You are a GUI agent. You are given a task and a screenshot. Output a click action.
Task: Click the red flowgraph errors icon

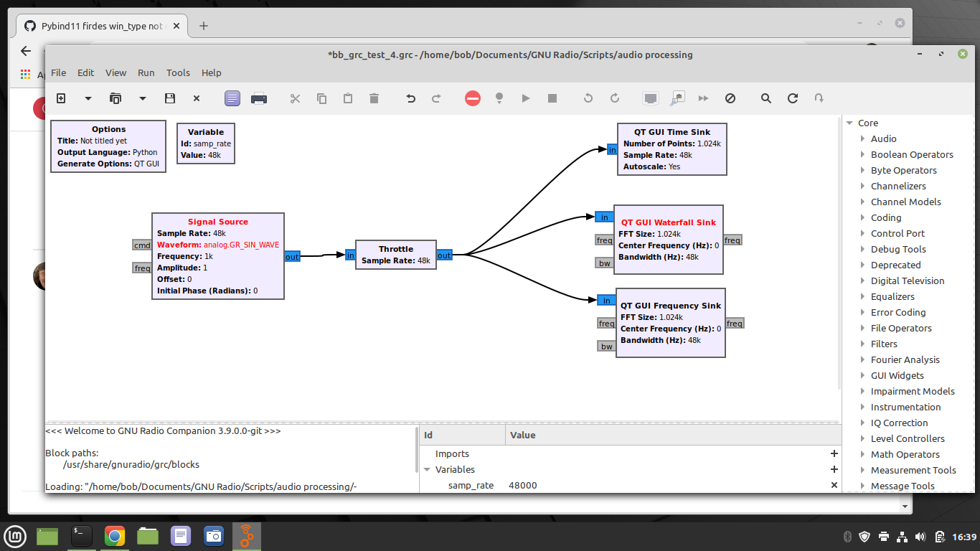(472, 98)
